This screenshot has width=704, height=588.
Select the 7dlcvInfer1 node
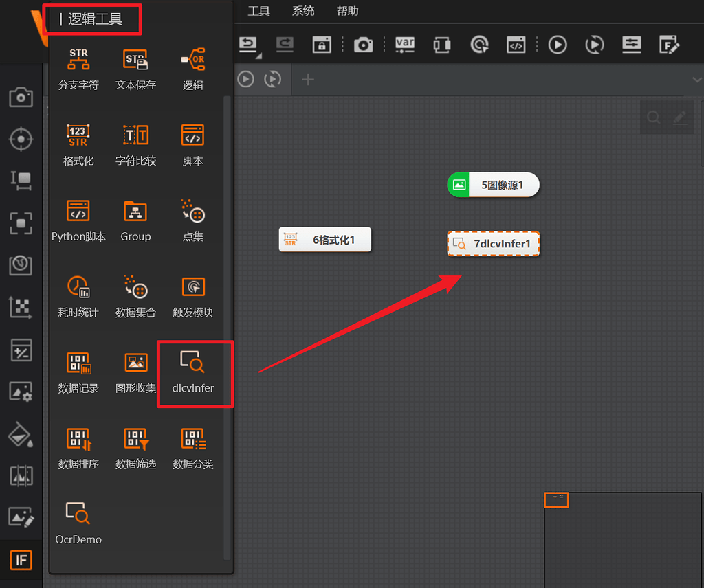[x=494, y=244]
